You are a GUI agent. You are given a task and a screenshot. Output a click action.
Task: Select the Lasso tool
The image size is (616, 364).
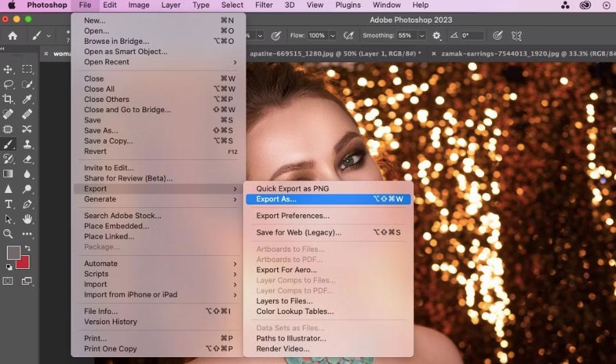(8, 84)
